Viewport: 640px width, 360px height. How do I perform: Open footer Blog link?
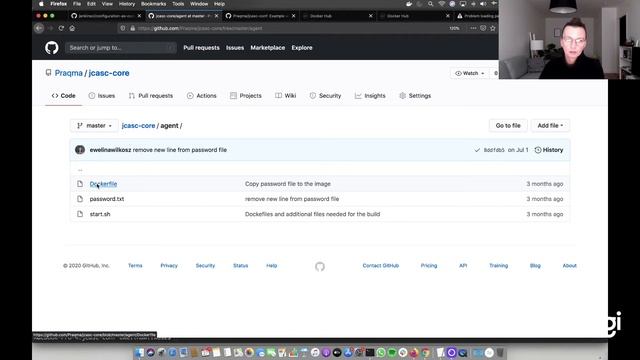(x=535, y=266)
